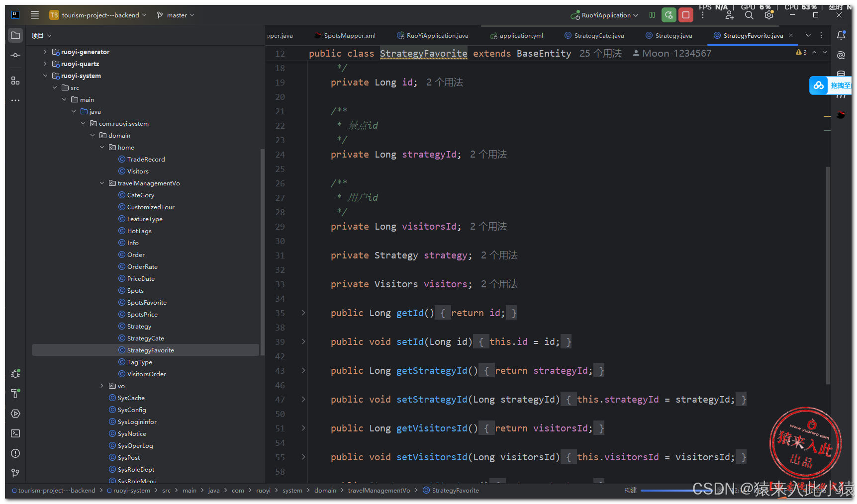857x504 pixels.
Task: Pause the running program
Action: coord(652,15)
